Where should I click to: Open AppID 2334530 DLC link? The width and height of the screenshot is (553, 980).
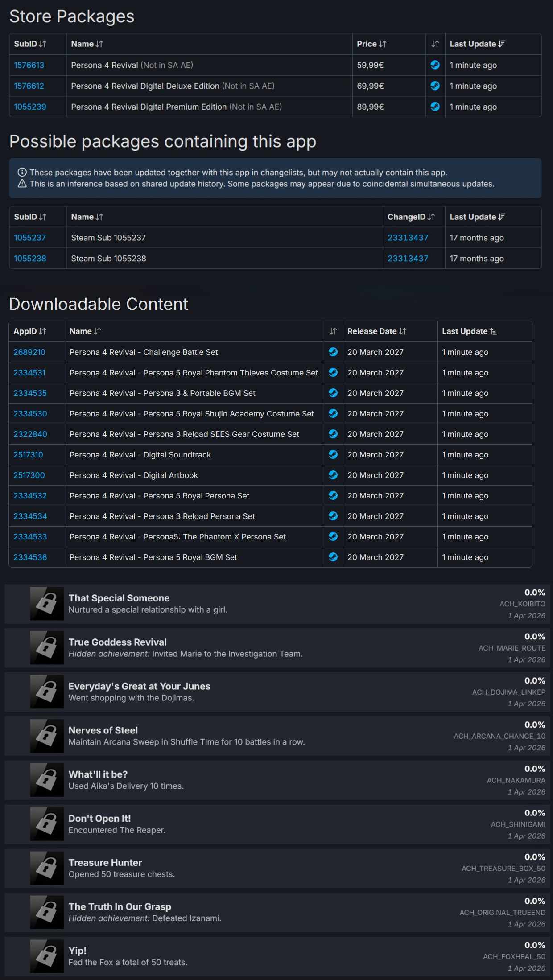point(30,413)
